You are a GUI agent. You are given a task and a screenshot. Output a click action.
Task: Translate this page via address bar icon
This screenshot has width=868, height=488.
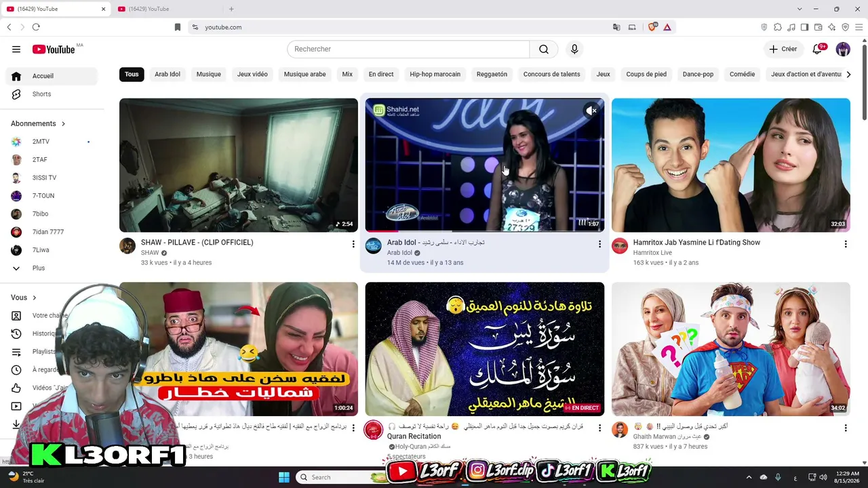(x=616, y=27)
